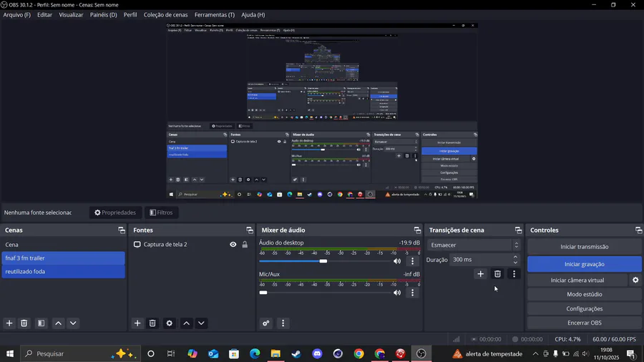
Task: Open the Arquivo (F) menu
Action: pos(17,15)
